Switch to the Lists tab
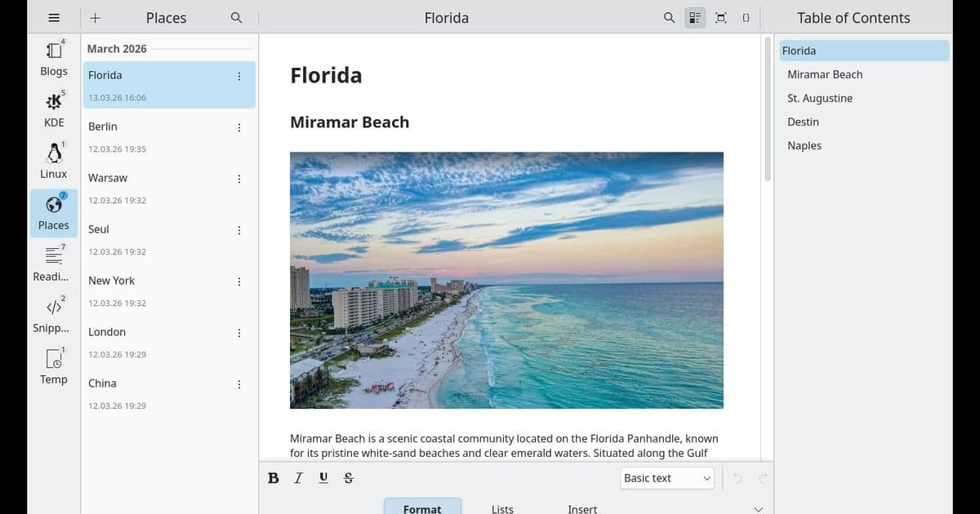Image resolution: width=980 pixels, height=514 pixels. (502, 508)
